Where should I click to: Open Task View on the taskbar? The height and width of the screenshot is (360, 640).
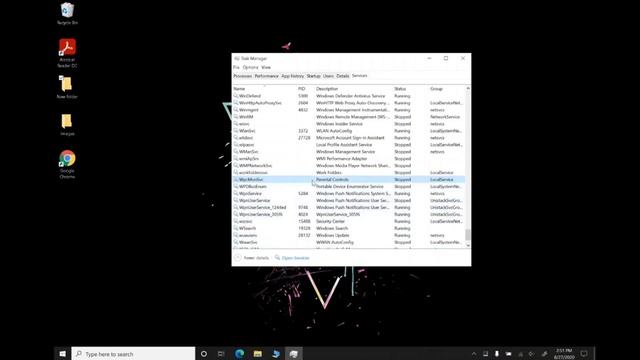tap(221, 354)
